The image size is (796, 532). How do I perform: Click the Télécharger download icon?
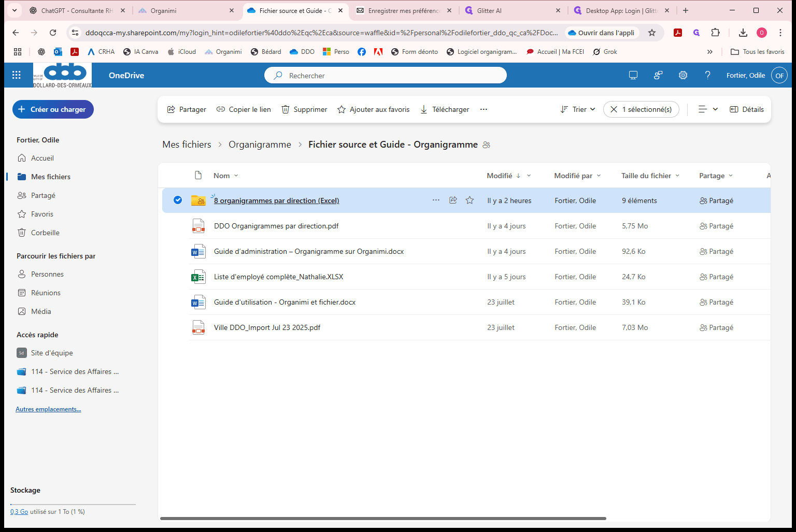(x=423, y=109)
